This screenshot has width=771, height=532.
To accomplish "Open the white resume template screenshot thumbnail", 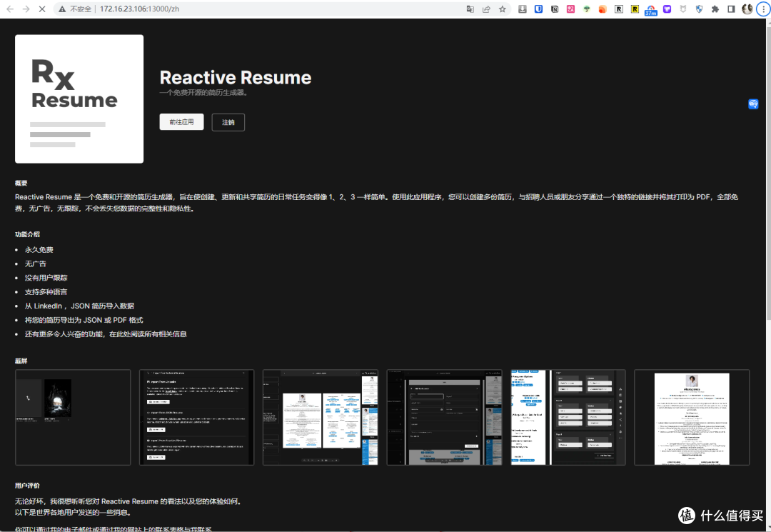I will pos(691,417).
